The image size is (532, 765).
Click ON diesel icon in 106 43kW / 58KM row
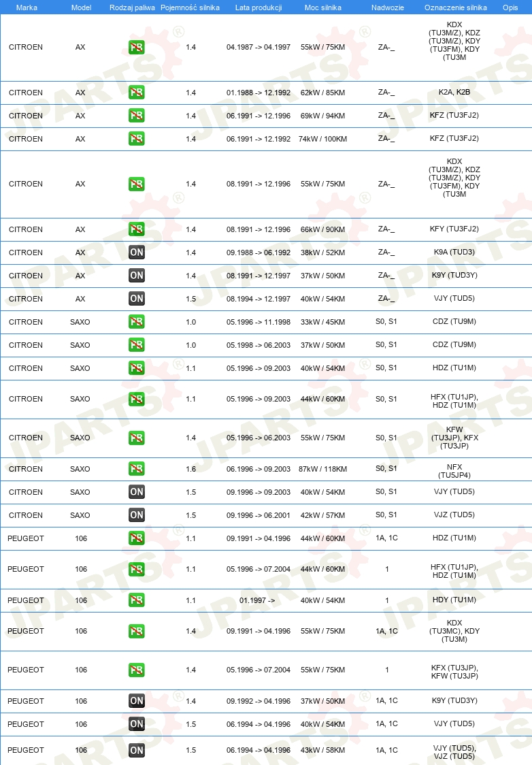[x=137, y=750]
